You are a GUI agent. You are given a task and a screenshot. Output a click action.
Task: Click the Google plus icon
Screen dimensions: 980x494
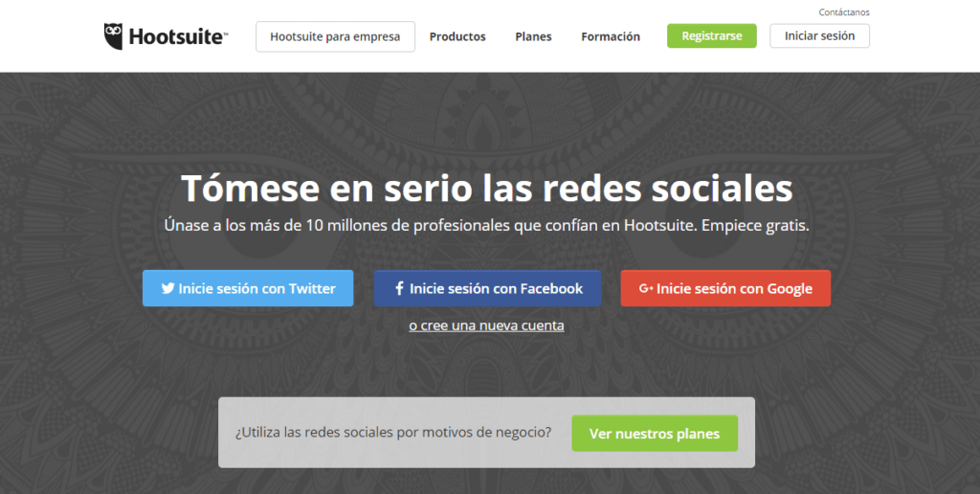click(646, 288)
